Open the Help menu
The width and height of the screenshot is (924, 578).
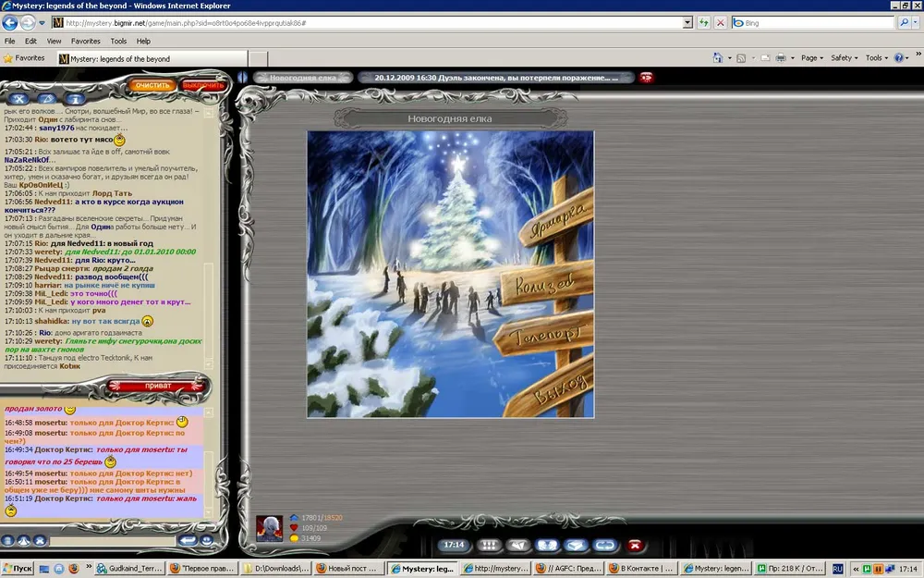[143, 41]
